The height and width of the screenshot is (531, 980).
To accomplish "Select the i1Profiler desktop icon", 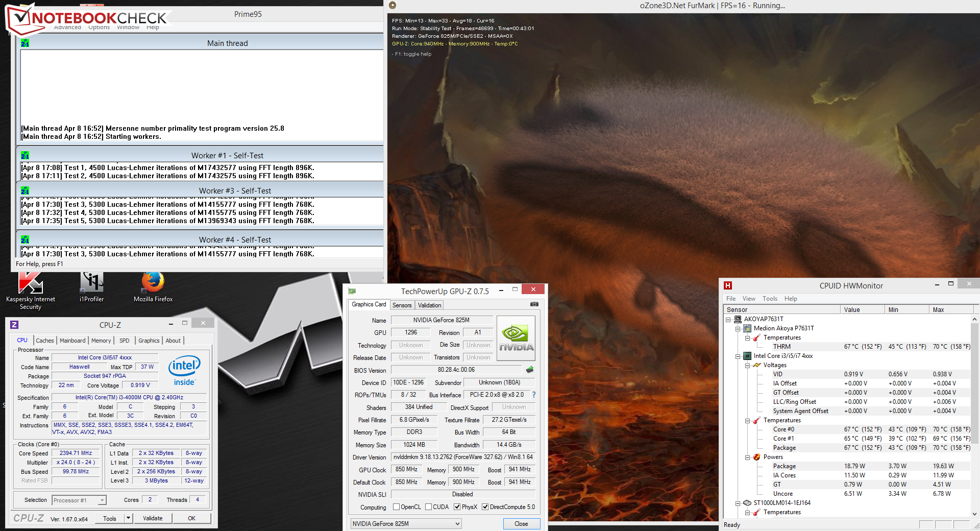I will (92, 287).
